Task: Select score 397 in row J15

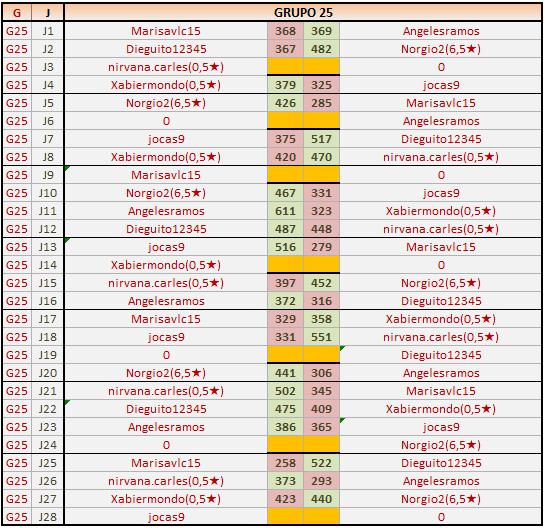Action: [x=285, y=283]
